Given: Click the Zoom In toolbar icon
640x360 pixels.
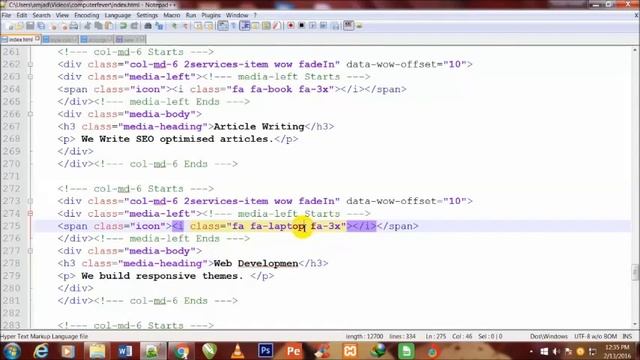Looking at the screenshot, I should pos(174,26).
